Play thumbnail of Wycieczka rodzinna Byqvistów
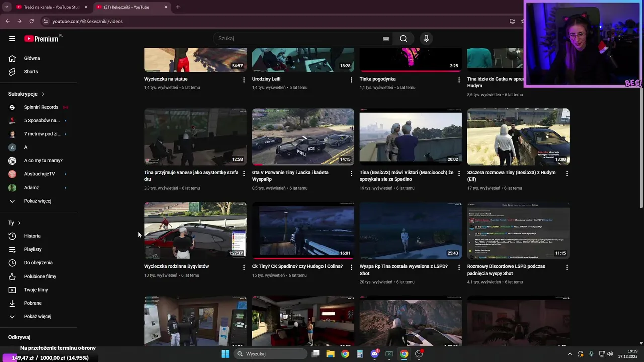Image resolution: width=644 pixels, height=362 pixels. coord(195,230)
